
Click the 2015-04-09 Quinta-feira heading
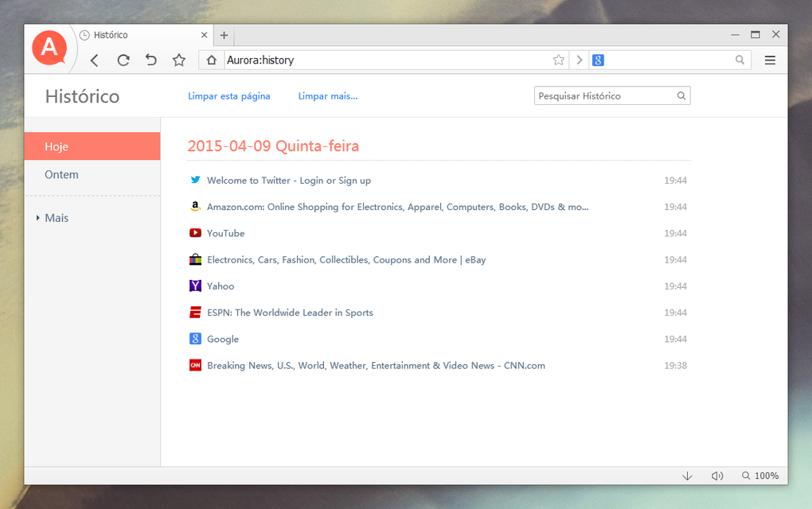(273, 146)
